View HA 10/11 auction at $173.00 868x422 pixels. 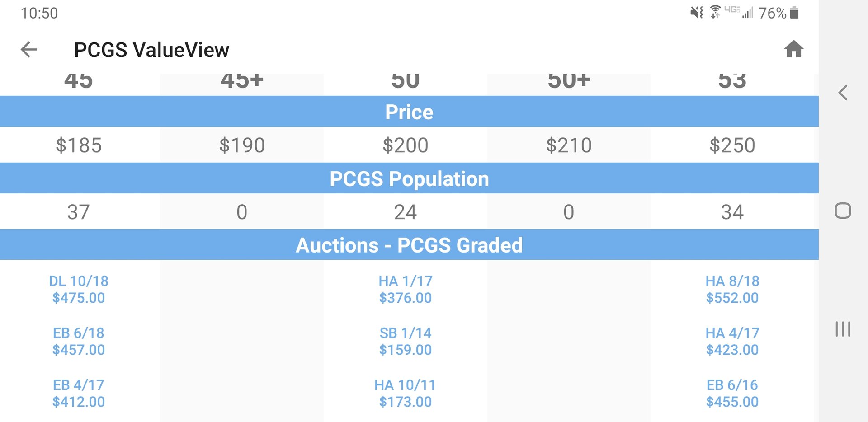coord(406,394)
